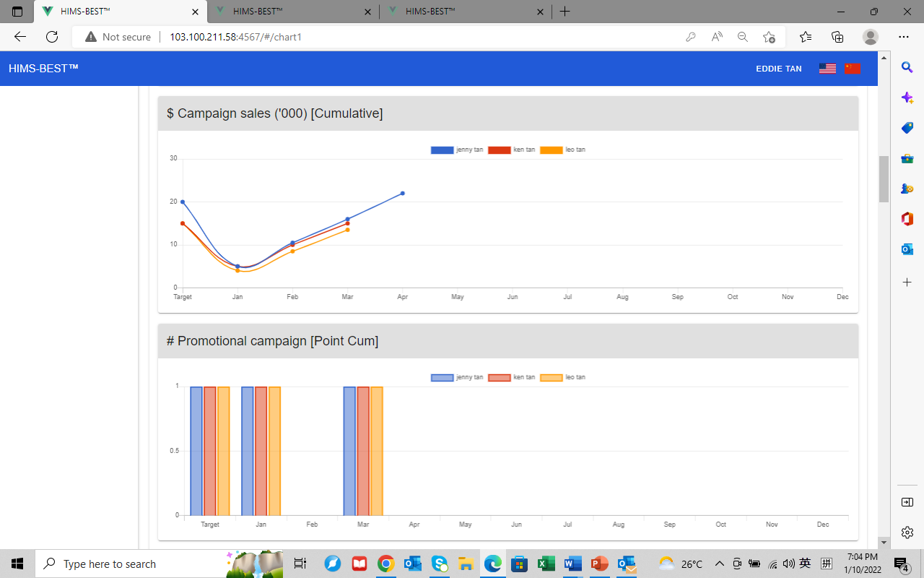The height and width of the screenshot is (578, 924).
Task: Switch language using the China flag icon
Action: (x=852, y=69)
